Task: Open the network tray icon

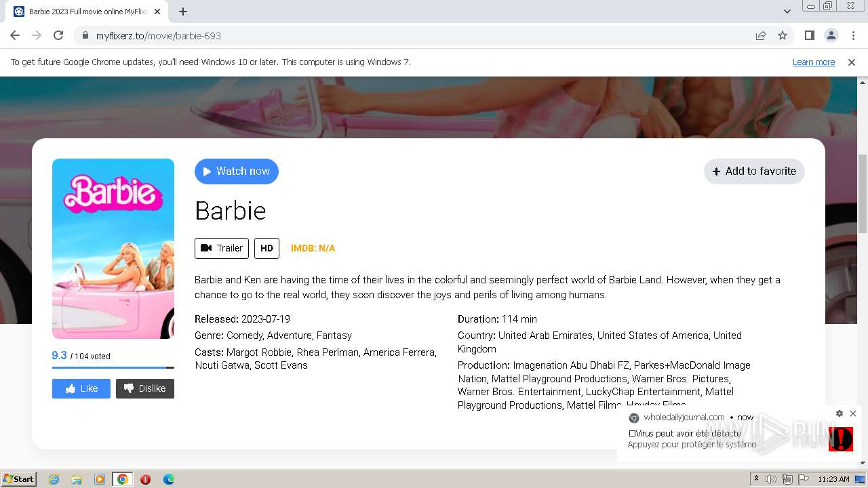Action: click(x=787, y=479)
